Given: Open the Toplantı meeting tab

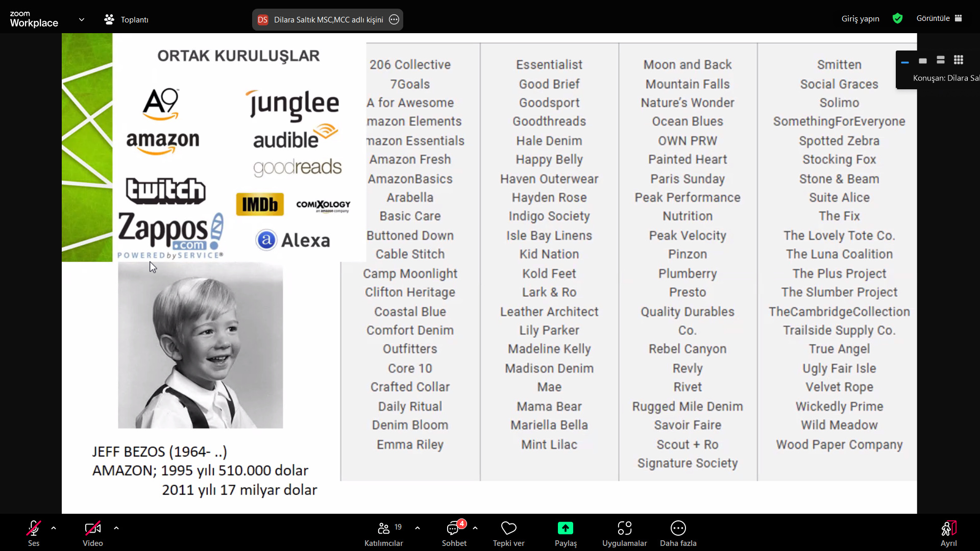Looking at the screenshot, I should [x=127, y=19].
